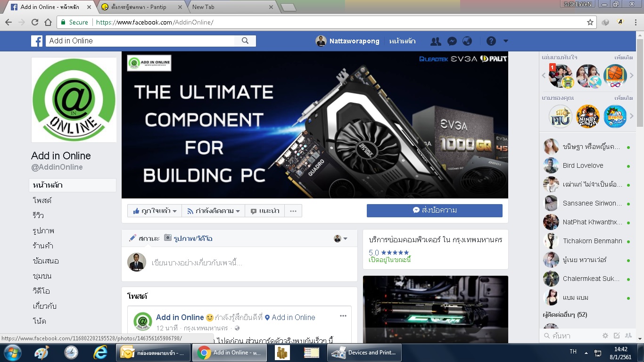Open the Following dropdown button
The width and height of the screenshot is (644, 362).
pos(214,211)
